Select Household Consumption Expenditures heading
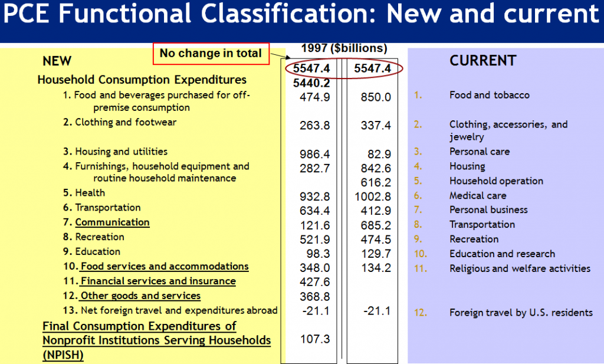604x364 pixels. 141,79
